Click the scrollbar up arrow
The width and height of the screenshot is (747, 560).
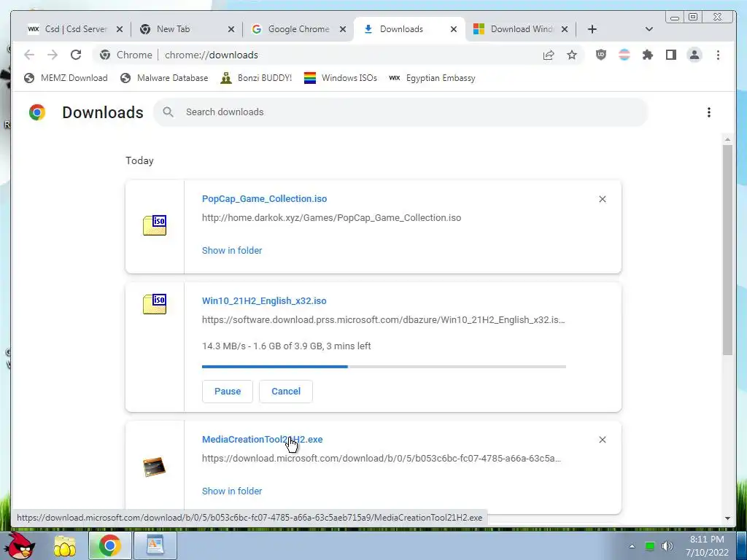727,139
